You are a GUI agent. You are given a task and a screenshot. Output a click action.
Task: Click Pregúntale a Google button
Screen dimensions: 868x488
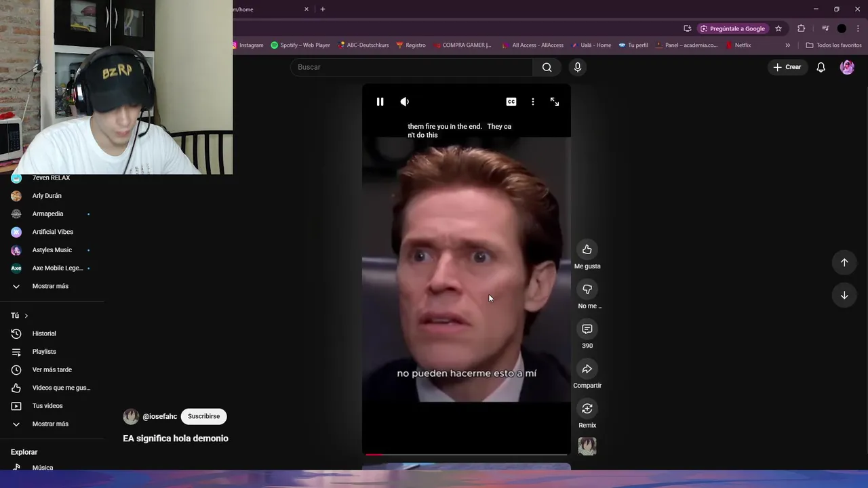pyautogui.click(x=732, y=28)
